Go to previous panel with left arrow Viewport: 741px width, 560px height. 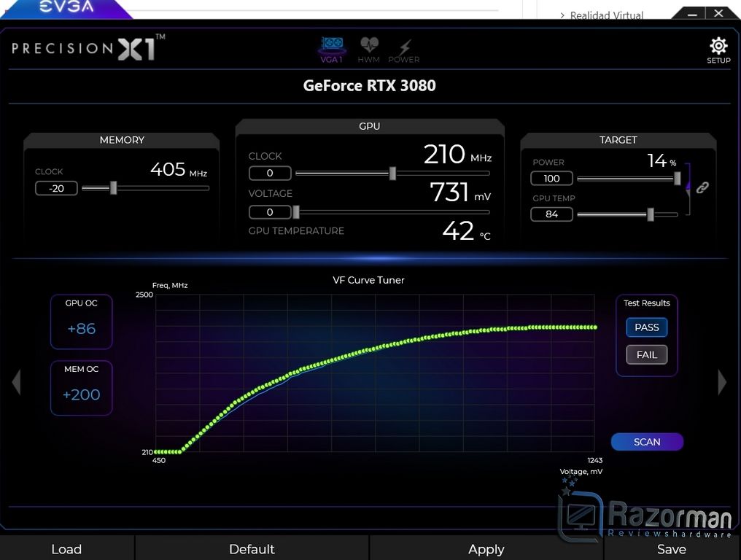pos(17,382)
